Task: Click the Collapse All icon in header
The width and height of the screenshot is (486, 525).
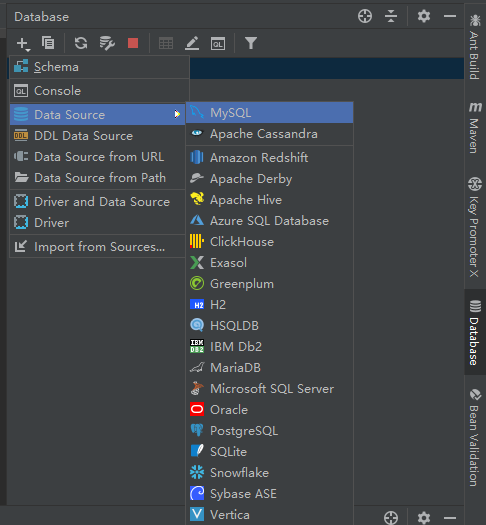Action: pos(391,16)
